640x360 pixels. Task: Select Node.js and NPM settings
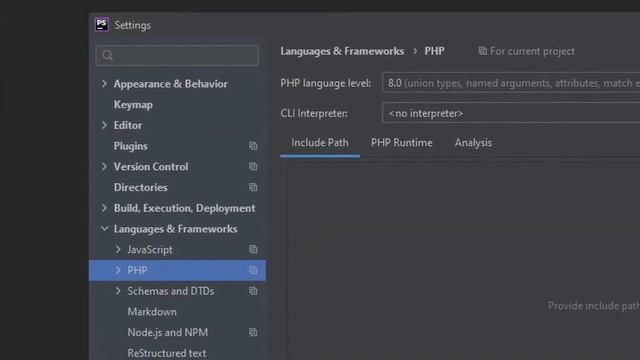[x=167, y=332]
